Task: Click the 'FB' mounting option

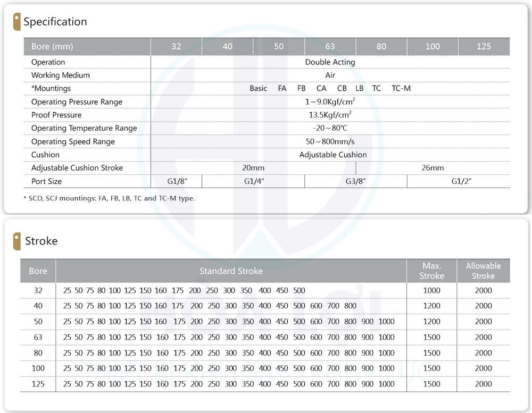Action: click(x=301, y=88)
